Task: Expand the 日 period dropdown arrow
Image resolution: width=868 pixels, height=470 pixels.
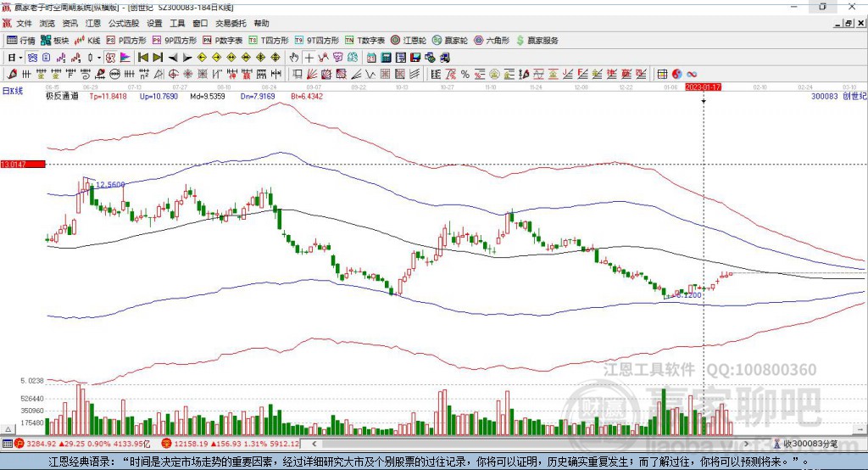Action: tap(19, 57)
